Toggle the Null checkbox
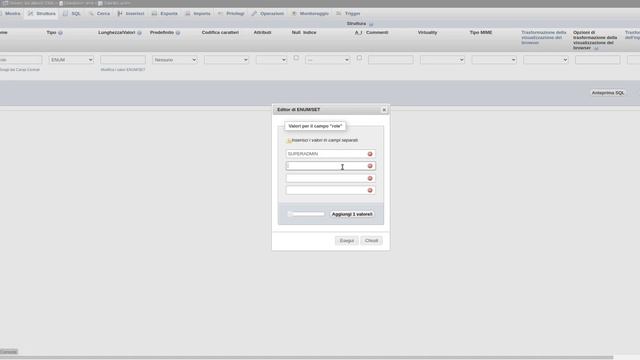The width and height of the screenshot is (640, 360). point(296,58)
